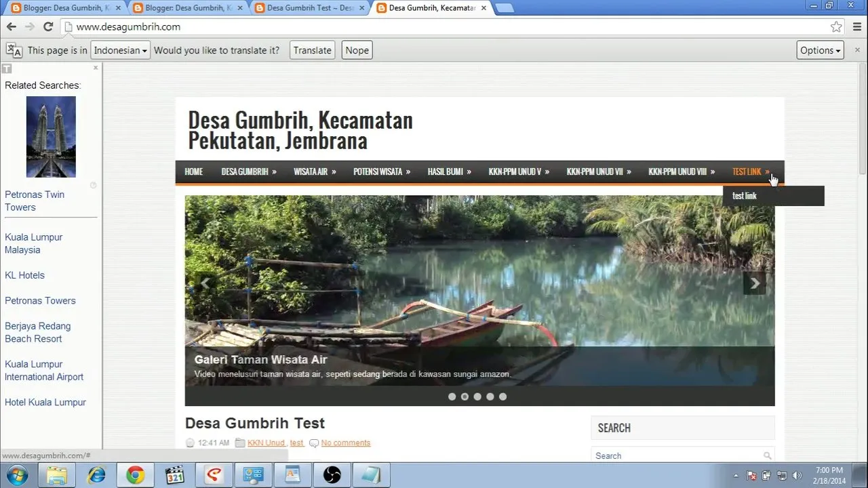Select the second slider pagination dot
This screenshot has width=868, height=488.
465,396
